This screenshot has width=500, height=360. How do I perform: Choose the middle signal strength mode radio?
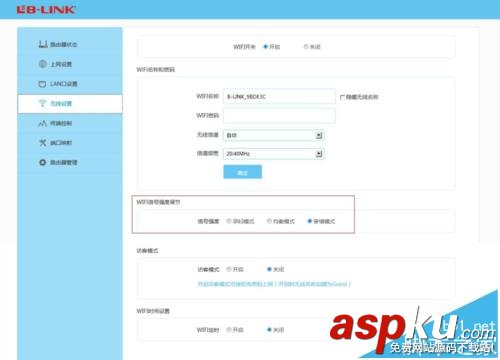click(x=269, y=221)
